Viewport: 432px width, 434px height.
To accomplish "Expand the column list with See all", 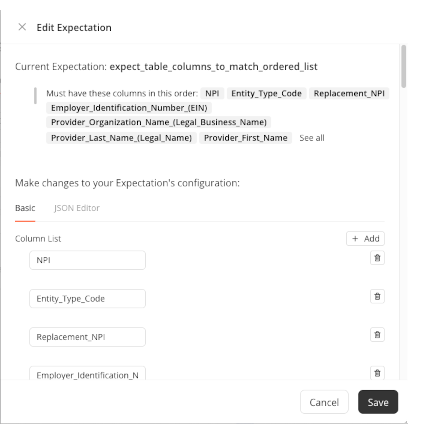I will tap(312, 138).
